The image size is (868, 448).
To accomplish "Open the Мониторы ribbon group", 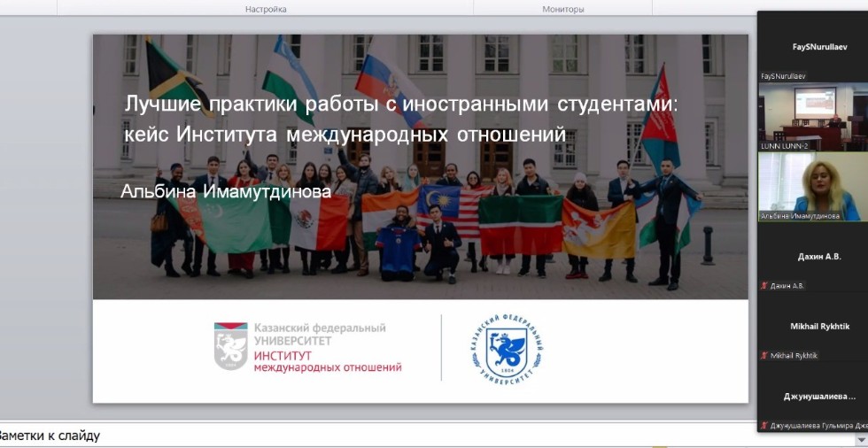I will tap(562, 9).
